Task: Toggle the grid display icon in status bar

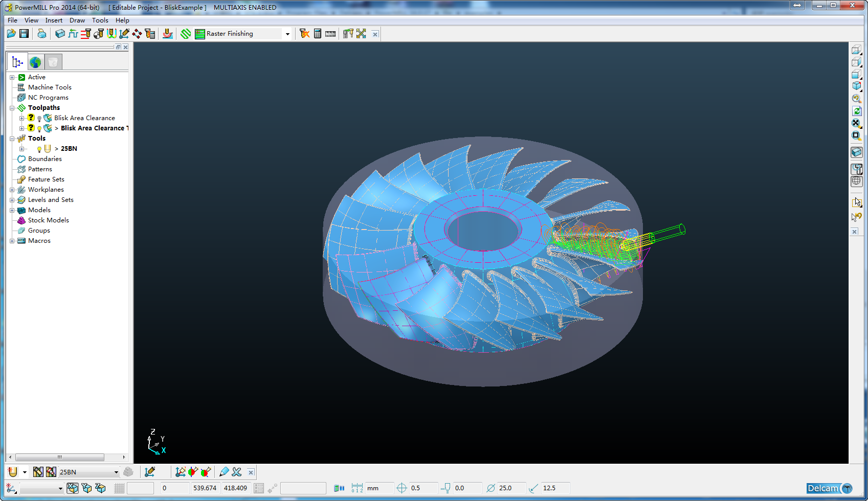Action: [x=119, y=488]
